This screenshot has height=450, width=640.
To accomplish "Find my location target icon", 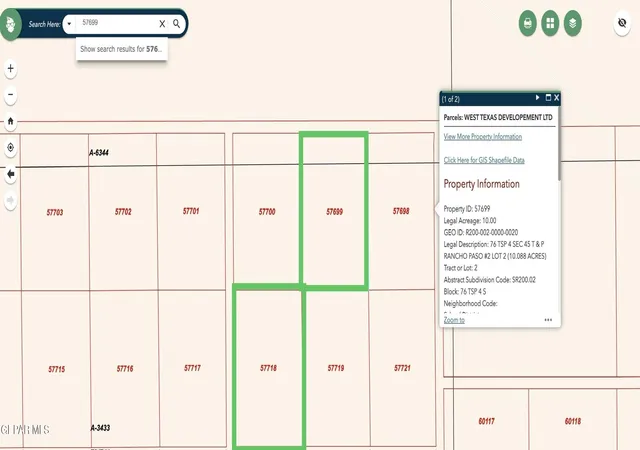I will (x=11, y=147).
